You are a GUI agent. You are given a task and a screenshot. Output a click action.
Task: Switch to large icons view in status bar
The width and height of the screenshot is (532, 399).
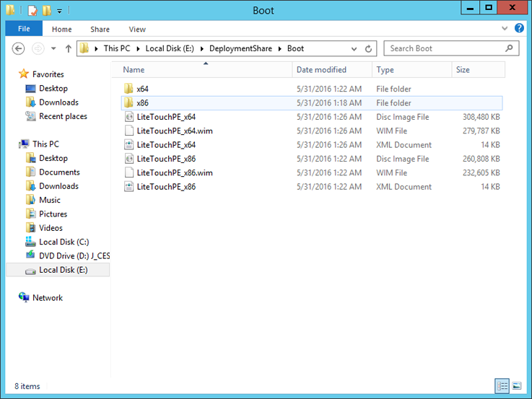click(516, 386)
